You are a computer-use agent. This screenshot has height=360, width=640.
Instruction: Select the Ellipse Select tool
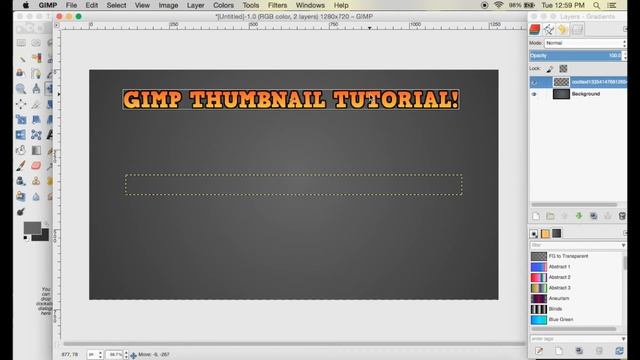(36, 42)
